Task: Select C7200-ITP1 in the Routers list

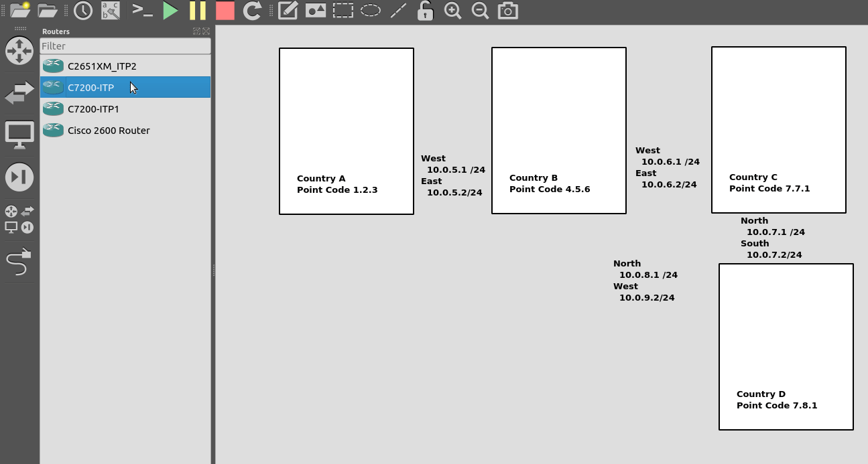Action: (94, 108)
